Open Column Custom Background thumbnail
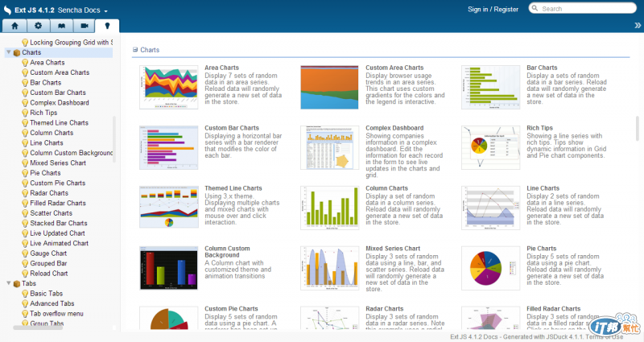This screenshot has width=644, height=342. (x=169, y=268)
